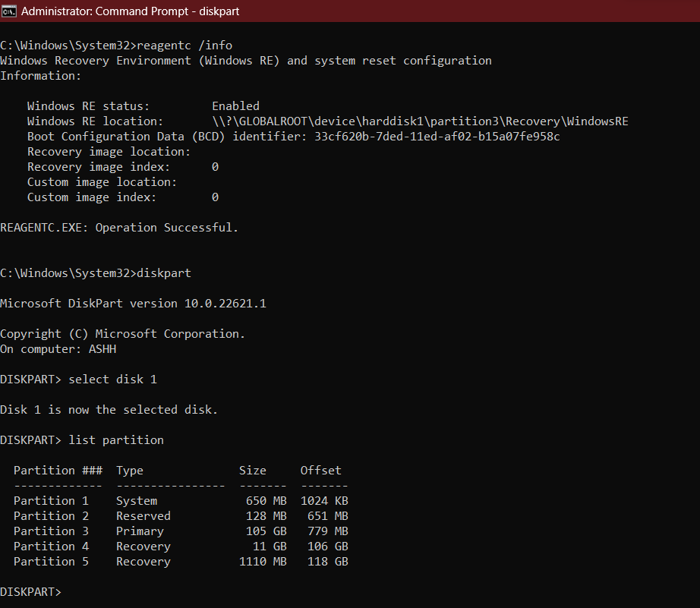Image resolution: width=700 pixels, height=608 pixels.
Task: Click the "select disk 1" command
Action: click(112, 380)
